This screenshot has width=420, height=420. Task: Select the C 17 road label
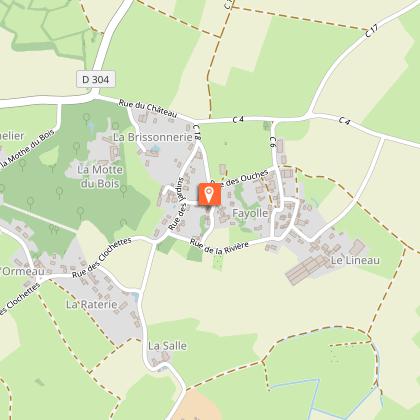(372, 31)
